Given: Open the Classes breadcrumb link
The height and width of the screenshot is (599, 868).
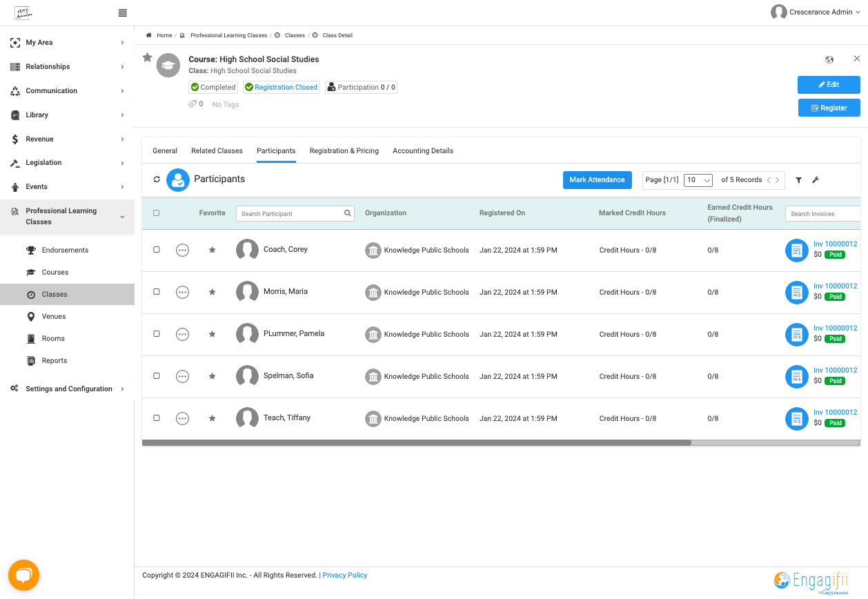Looking at the screenshot, I should [x=295, y=35].
